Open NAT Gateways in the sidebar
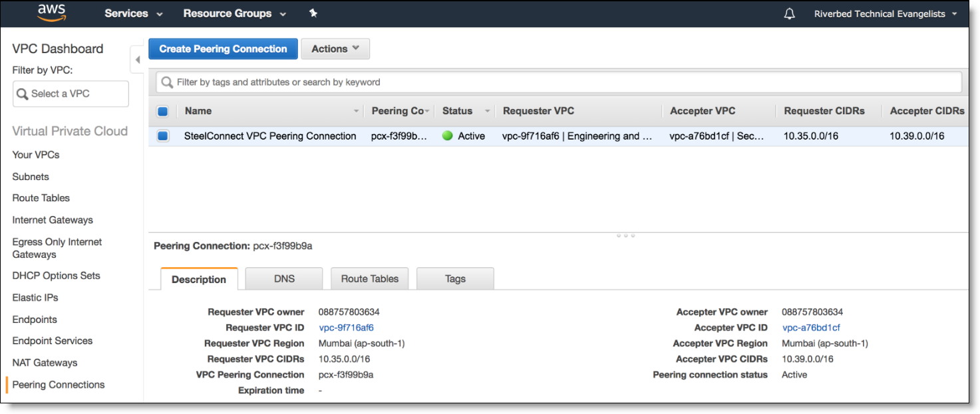This screenshot has height=414, width=980. (x=45, y=363)
